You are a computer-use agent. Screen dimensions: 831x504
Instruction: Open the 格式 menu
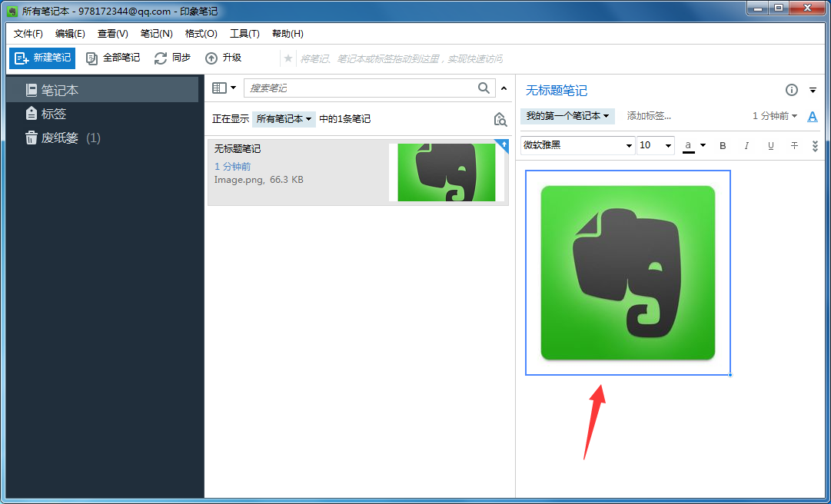coord(201,34)
